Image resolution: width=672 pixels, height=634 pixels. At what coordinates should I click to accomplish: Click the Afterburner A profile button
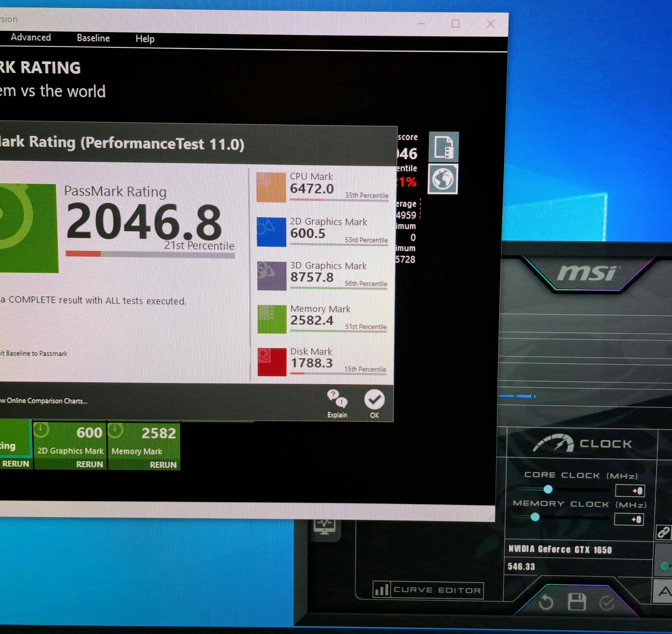(663, 591)
